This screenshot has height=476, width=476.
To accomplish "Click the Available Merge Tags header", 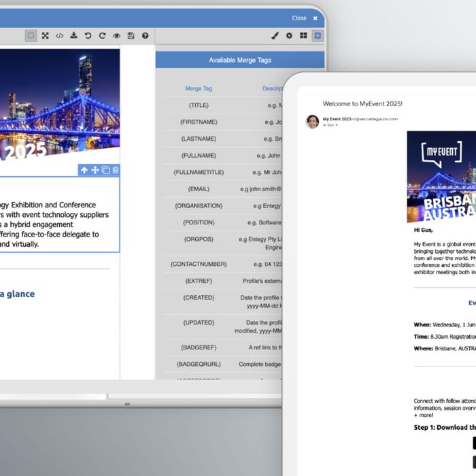I will tap(240, 60).
